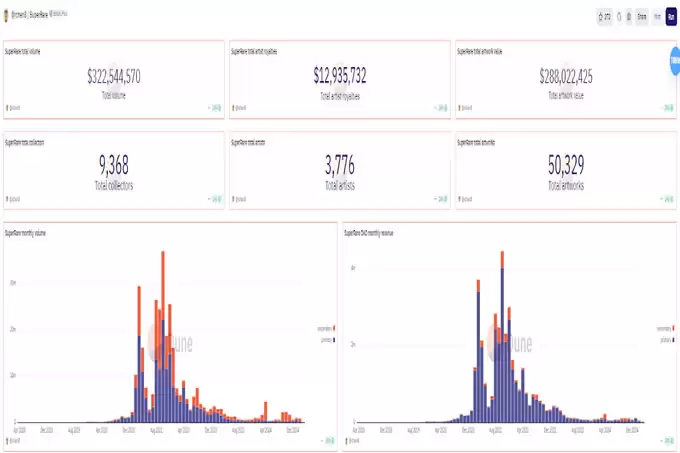Open SuperRare total artists query title
The image size is (680, 453).
(x=248, y=142)
